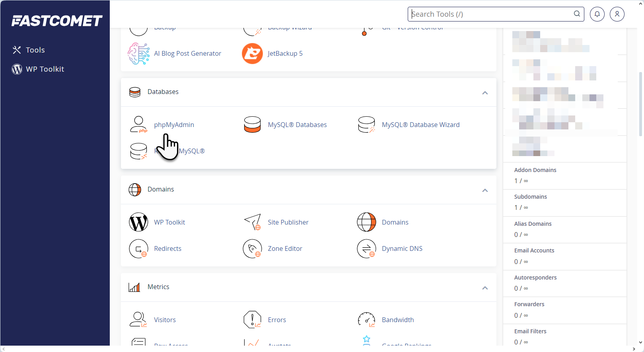Image resolution: width=644 pixels, height=352 pixels.
Task: Click the Forwarders statistic label
Action: (529, 304)
